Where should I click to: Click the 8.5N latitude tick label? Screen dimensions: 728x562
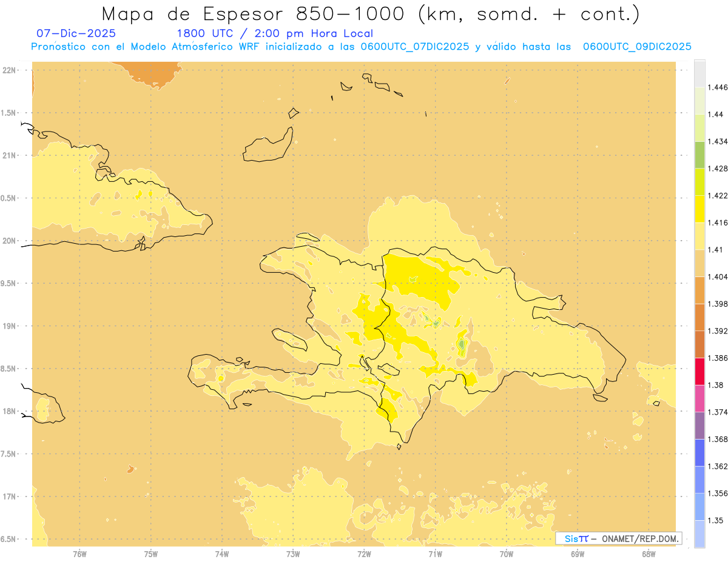[x=9, y=369]
